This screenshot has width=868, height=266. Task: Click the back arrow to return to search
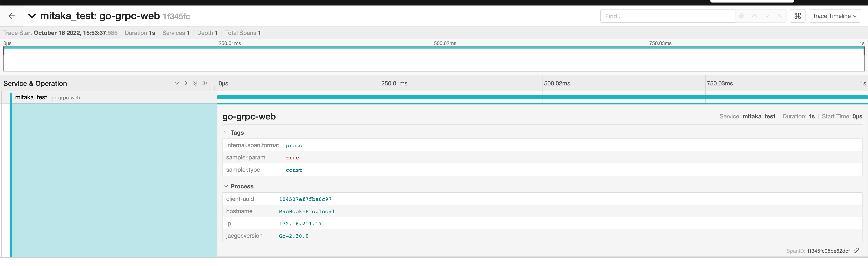tap(11, 16)
